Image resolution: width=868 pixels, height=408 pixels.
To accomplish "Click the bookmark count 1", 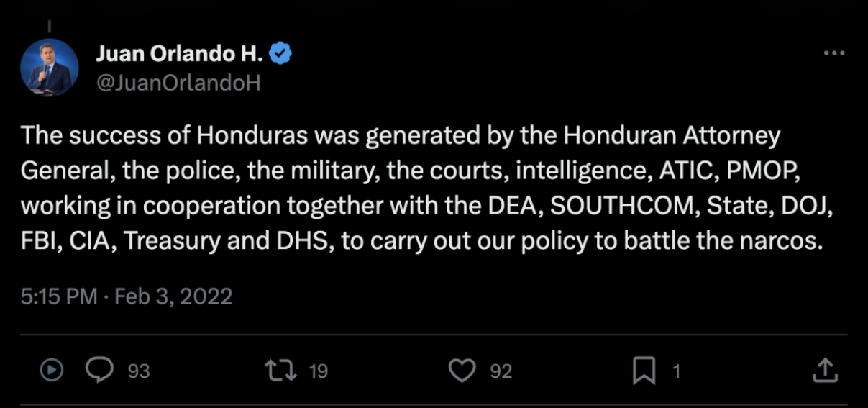I will tap(675, 371).
